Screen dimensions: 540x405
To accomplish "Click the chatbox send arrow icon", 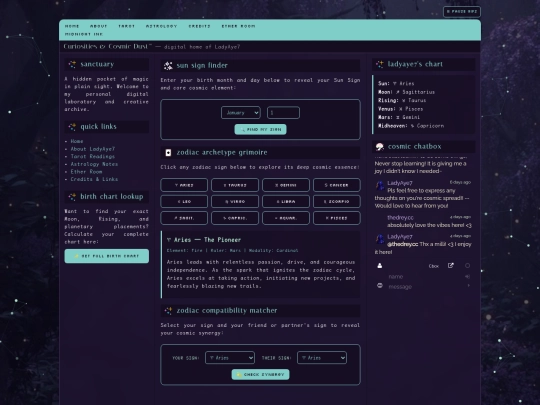I will (x=468, y=285).
